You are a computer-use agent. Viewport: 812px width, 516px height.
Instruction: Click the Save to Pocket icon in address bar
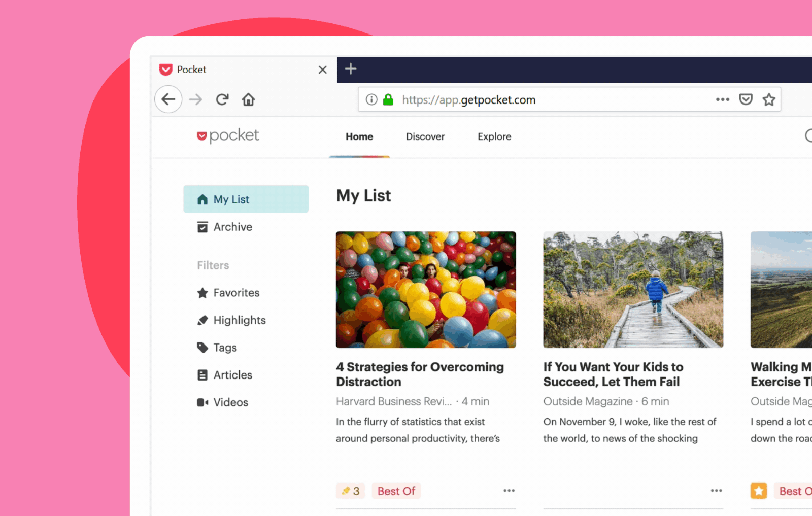[746, 99]
